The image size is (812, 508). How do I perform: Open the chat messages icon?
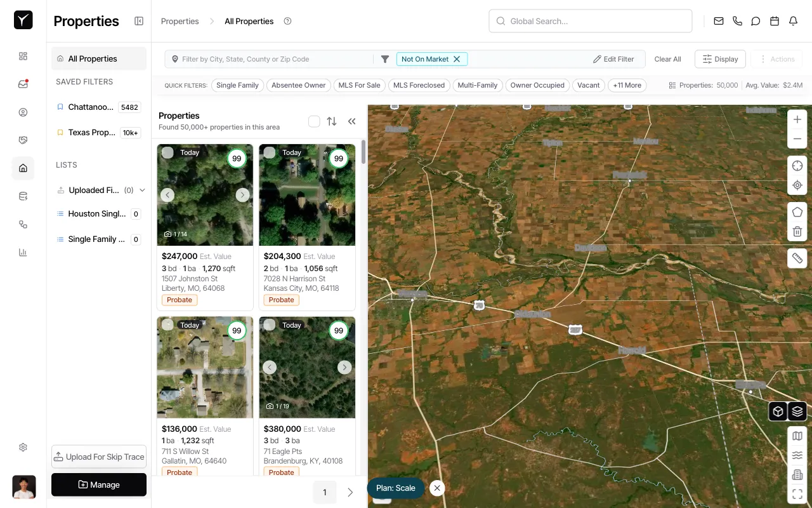pyautogui.click(x=756, y=21)
